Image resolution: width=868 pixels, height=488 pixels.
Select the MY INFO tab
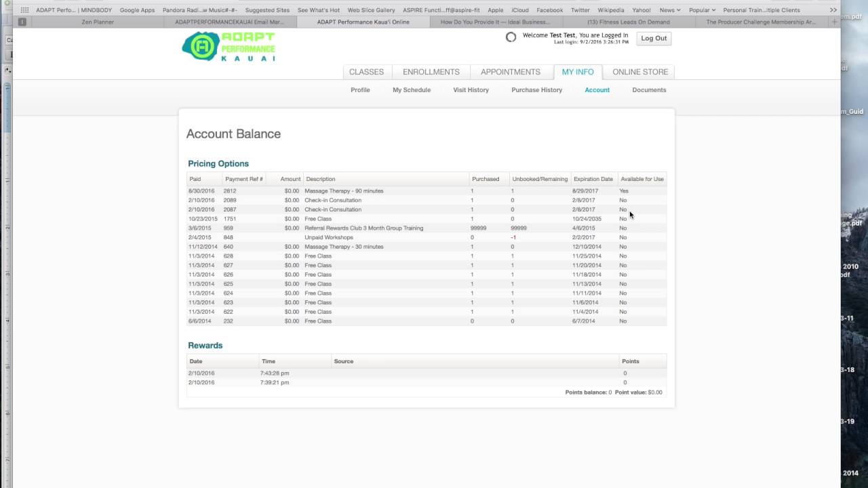point(578,72)
